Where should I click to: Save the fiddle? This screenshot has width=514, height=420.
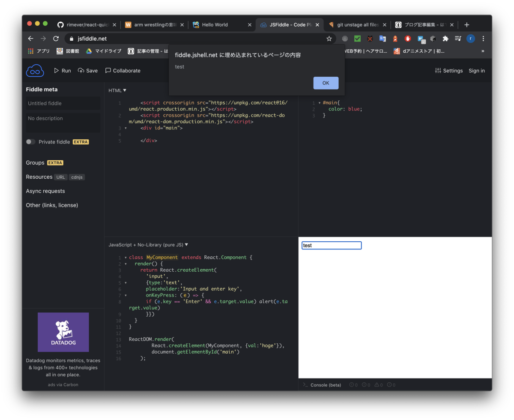pos(88,71)
